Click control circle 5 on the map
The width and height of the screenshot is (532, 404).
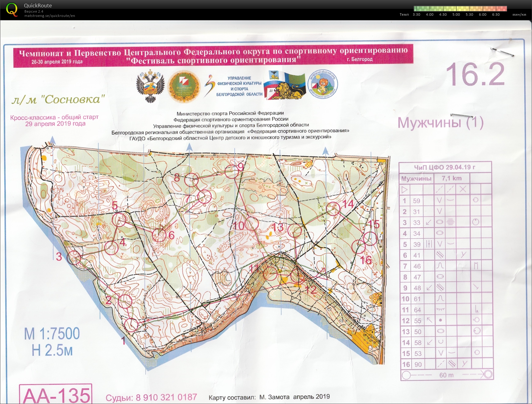tap(119, 220)
